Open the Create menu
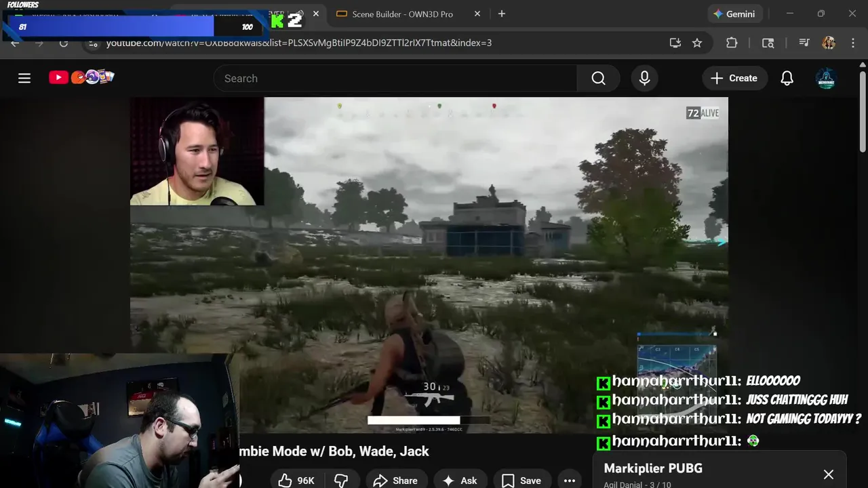Viewport: 868px width, 488px height. point(734,79)
